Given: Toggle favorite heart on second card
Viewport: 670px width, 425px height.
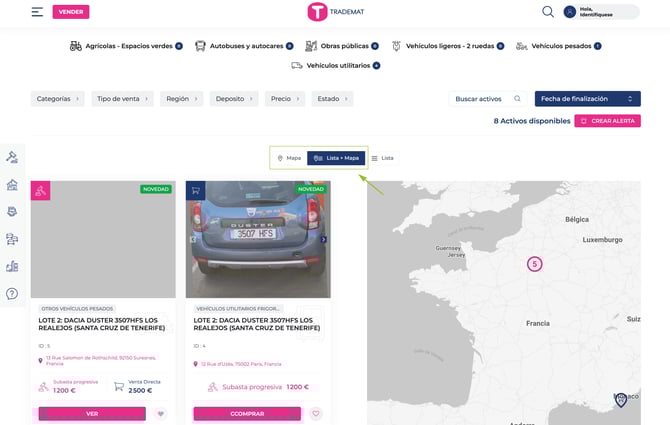Looking at the screenshot, I should tap(316, 413).
